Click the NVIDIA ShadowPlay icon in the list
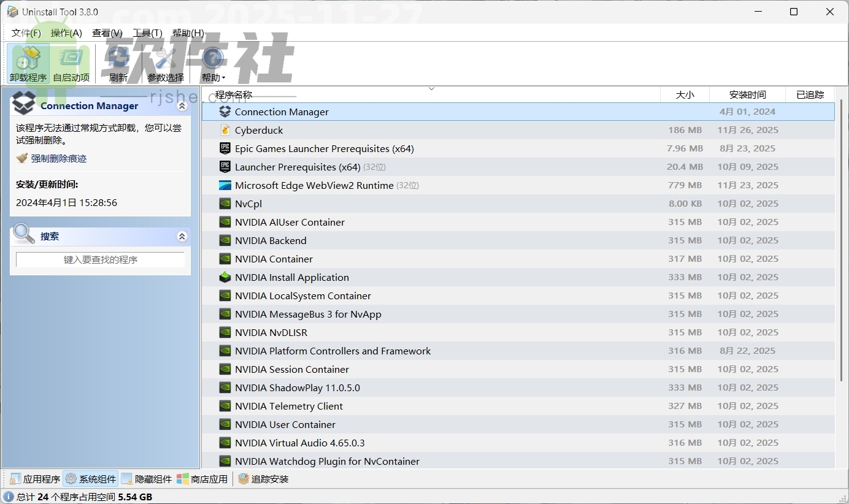This screenshot has width=849, height=504. coord(225,388)
